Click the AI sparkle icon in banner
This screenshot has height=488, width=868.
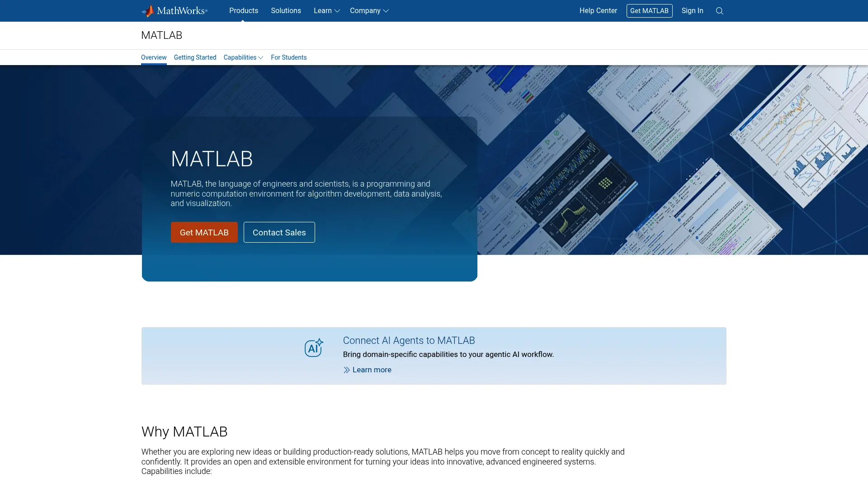[x=314, y=347]
